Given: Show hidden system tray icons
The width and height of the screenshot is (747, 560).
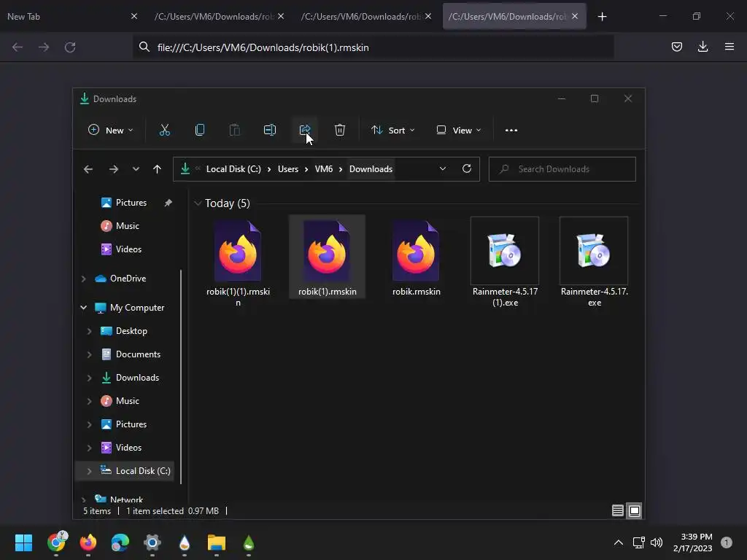Looking at the screenshot, I should (619, 542).
